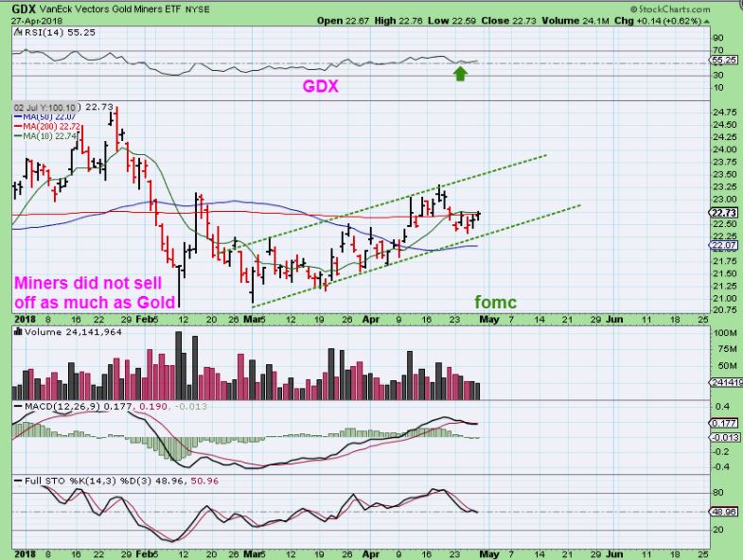The image size is (743, 560).
Task: Click the 55.25 RSI value tag on the right axis
Action: coord(723,61)
